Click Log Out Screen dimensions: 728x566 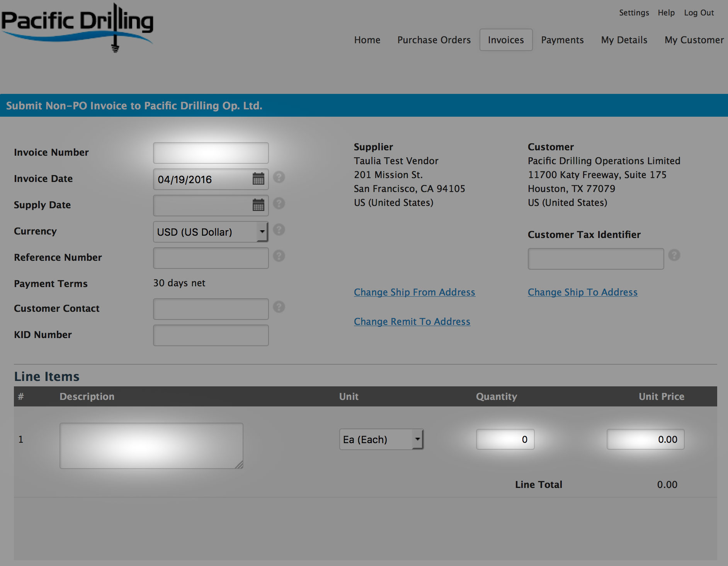click(699, 13)
